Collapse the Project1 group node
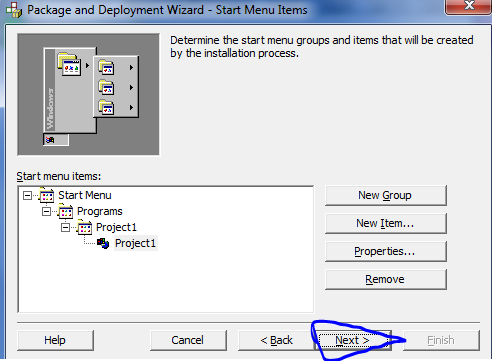The width and height of the screenshot is (492, 361). 65,227
